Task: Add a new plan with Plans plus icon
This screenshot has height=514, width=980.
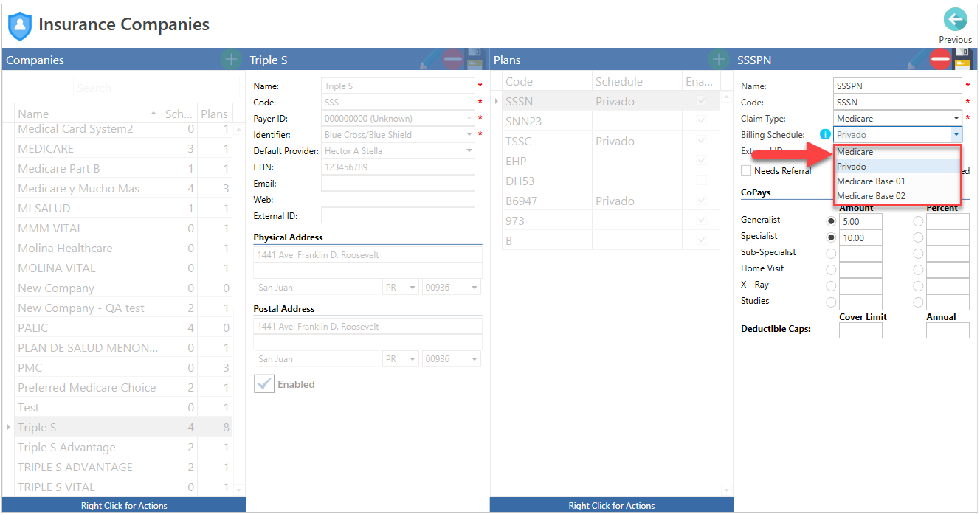Action: click(718, 60)
